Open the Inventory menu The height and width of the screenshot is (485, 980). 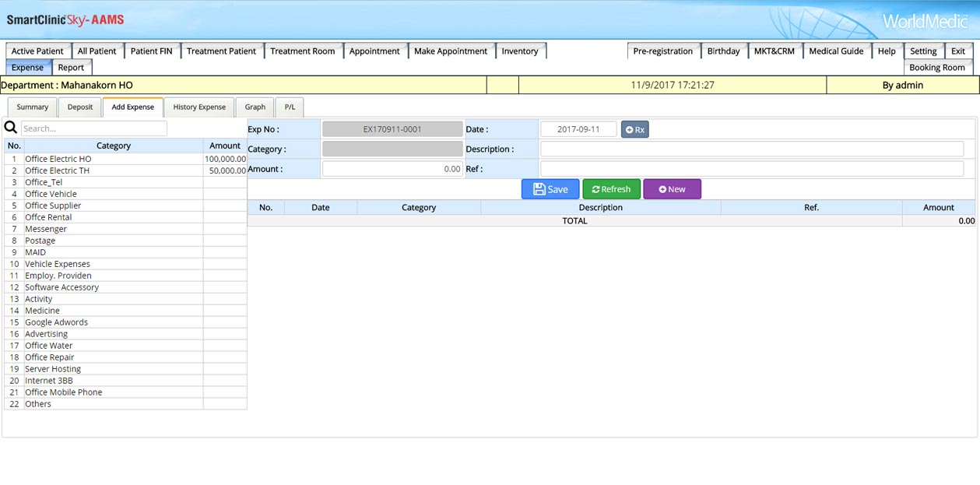pos(520,51)
